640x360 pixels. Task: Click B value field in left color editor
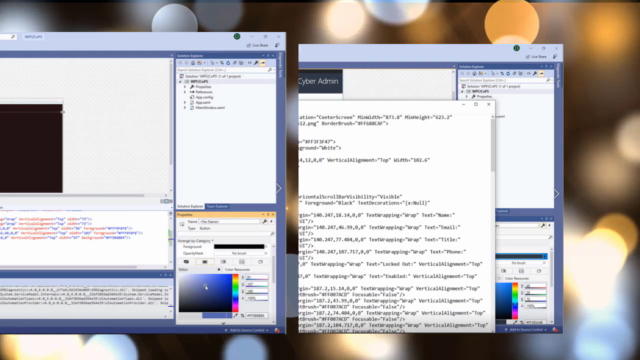(257, 291)
